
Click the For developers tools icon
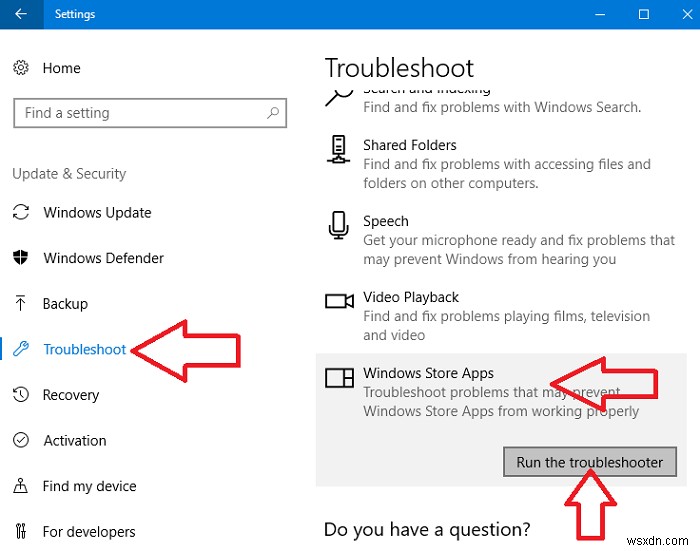21,531
